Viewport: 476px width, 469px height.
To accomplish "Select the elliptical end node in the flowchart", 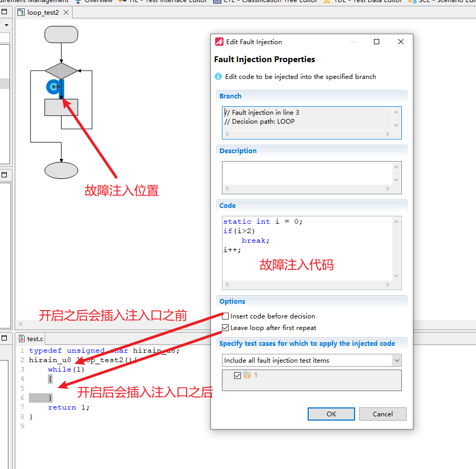I will pos(62,171).
